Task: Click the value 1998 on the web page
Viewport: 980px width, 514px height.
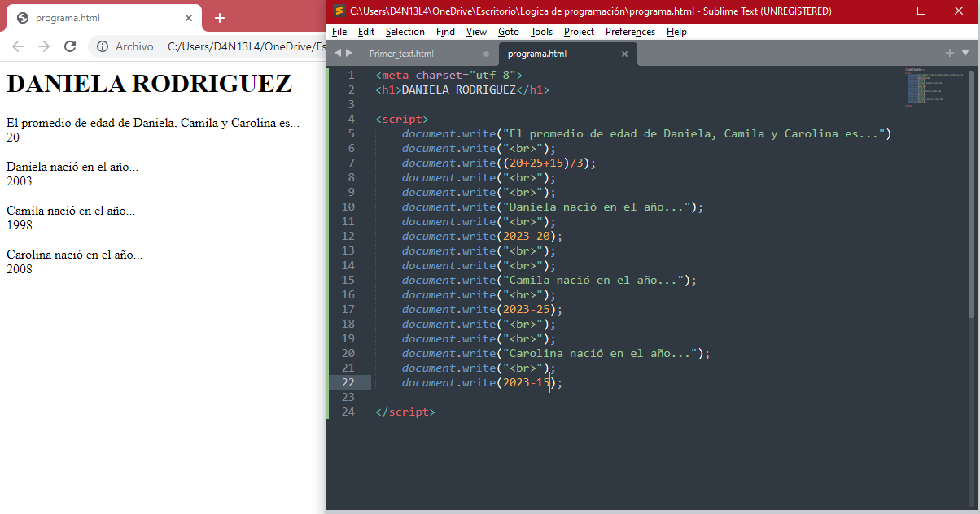Action: [x=20, y=225]
